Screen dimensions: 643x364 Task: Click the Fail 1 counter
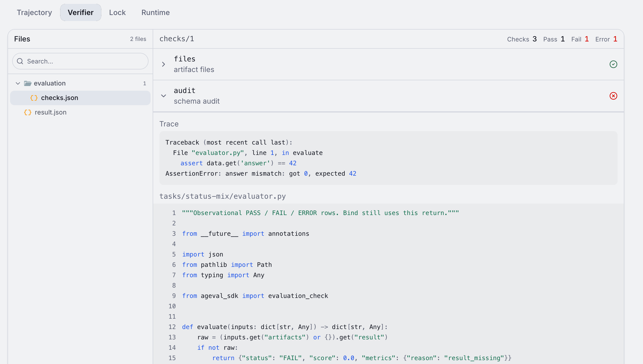pos(580,39)
